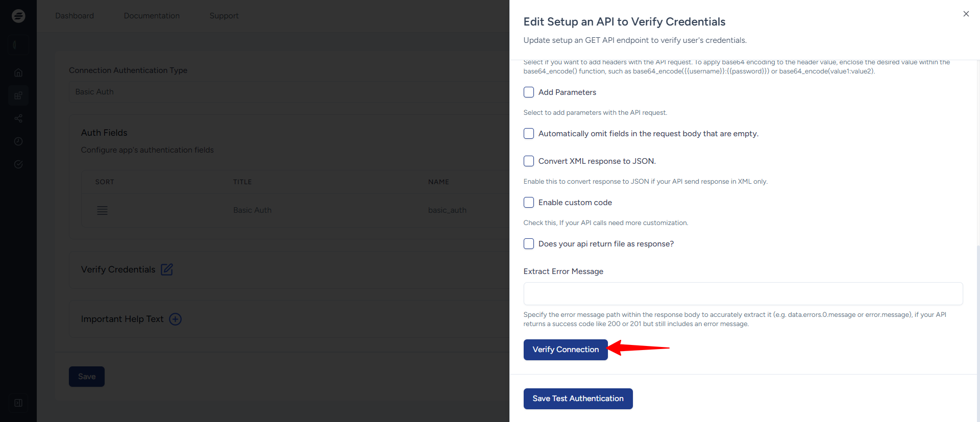Toggle the sidebar collapse icon at bottom
980x422 pixels.
(x=18, y=403)
